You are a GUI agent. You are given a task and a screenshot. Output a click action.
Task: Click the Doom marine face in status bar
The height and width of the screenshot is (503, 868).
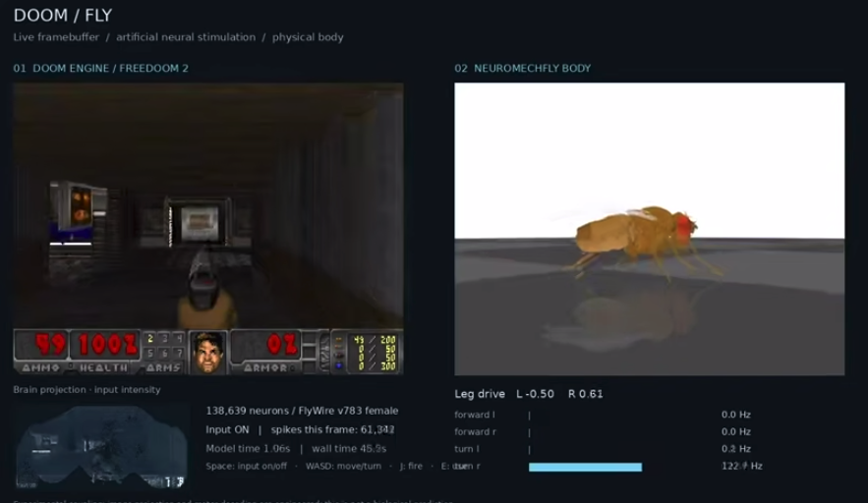pyautogui.click(x=208, y=352)
